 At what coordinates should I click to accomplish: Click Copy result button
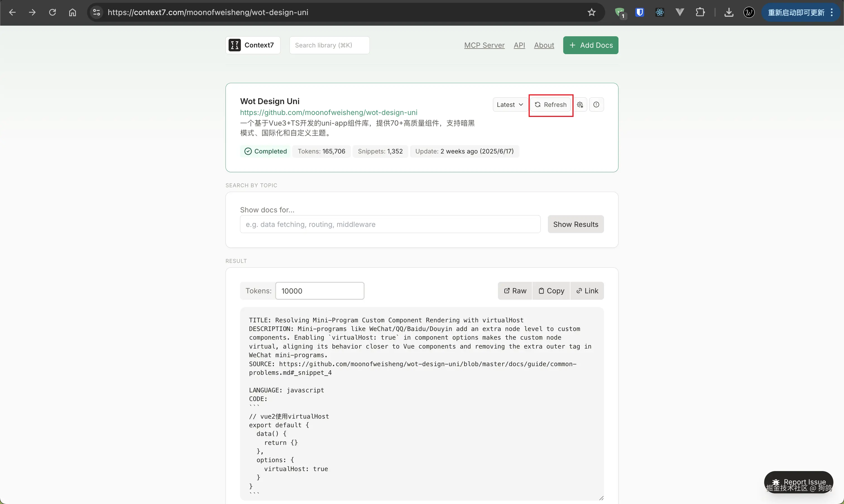(x=551, y=291)
